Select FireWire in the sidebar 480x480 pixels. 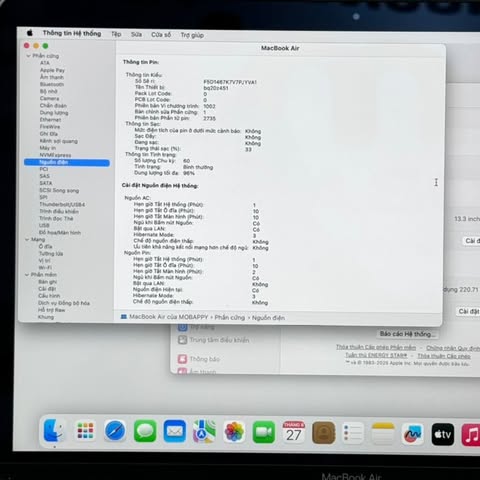pos(50,127)
